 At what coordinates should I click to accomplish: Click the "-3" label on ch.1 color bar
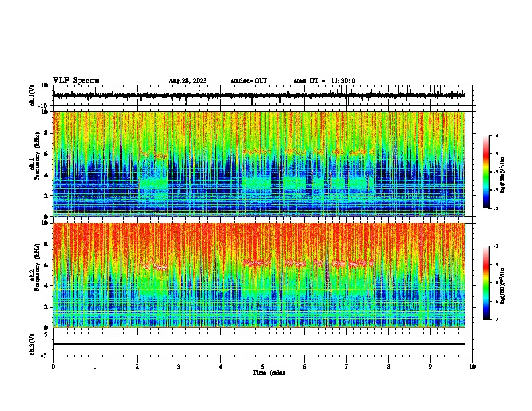[495, 135]
